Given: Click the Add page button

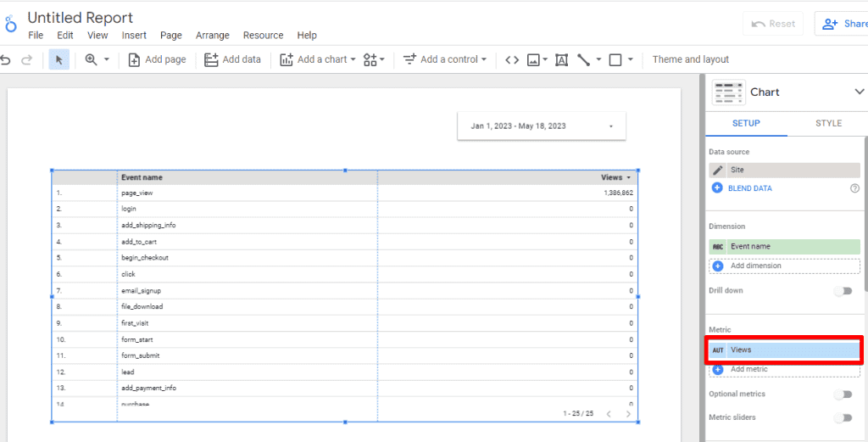Looking at the screenshot, I should (157, 60).
